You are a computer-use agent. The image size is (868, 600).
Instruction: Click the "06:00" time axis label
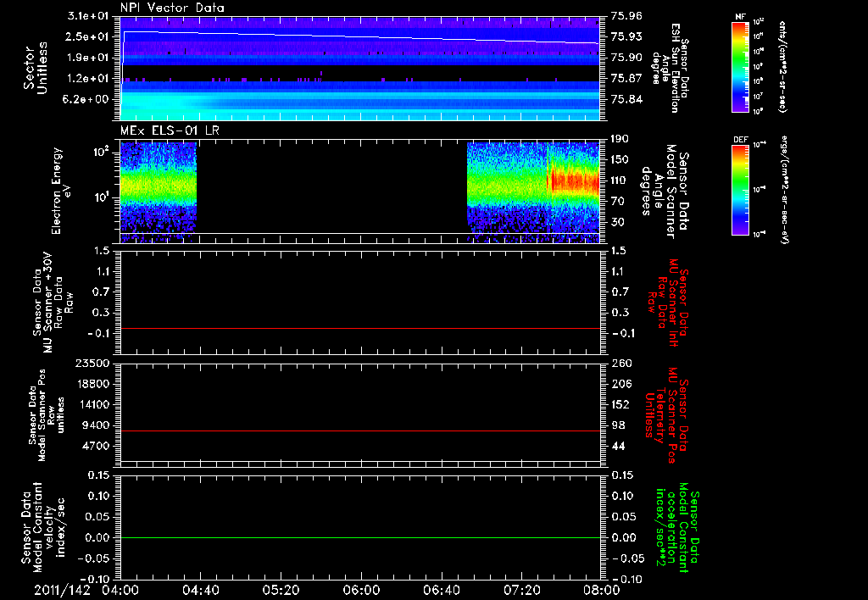click(x=361, y=590)
